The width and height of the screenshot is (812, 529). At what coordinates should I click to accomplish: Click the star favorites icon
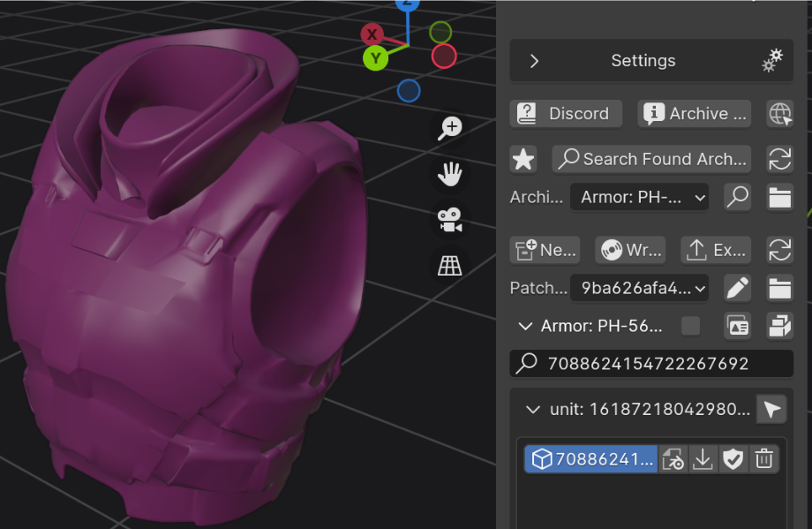click(x=523, y=159)
